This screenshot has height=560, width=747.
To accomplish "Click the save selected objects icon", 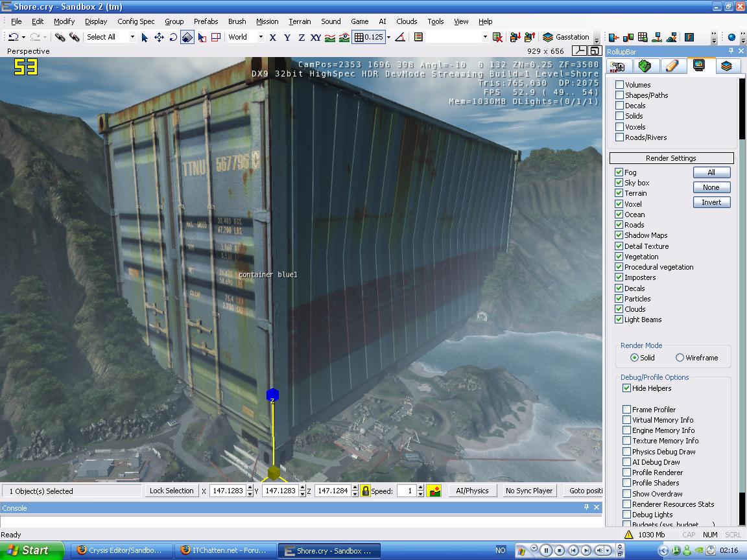I will 514,37.
